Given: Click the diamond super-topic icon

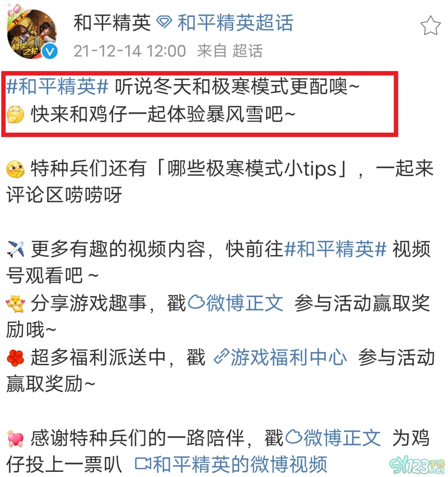Looking at the screenshot, I should click(164, 22).
